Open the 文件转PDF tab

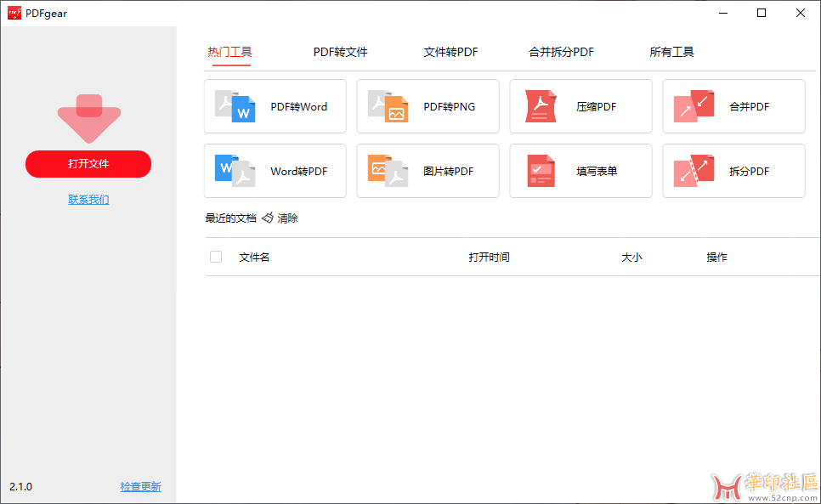(450, 52)
